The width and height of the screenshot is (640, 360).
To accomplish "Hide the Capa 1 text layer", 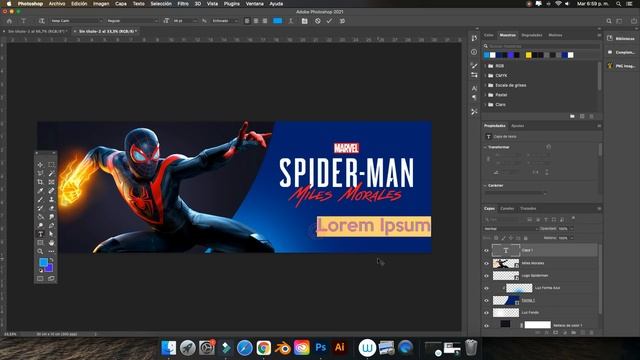I will pos(486,251).
